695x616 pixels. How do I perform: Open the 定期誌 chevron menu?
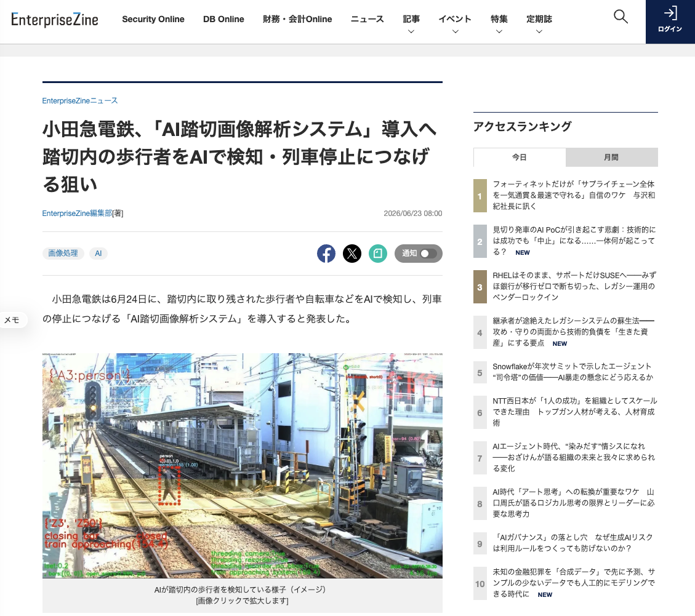click(x=539, y=31)
